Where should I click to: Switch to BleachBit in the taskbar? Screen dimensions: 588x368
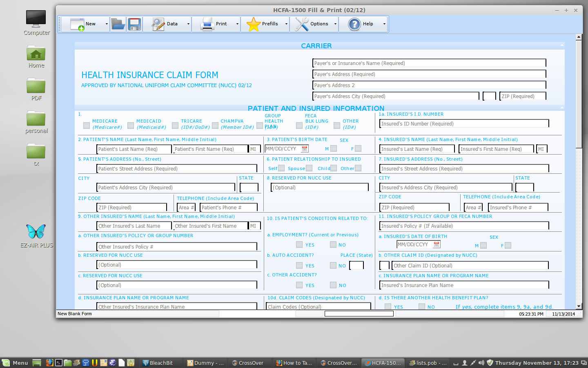coord(157,363)
